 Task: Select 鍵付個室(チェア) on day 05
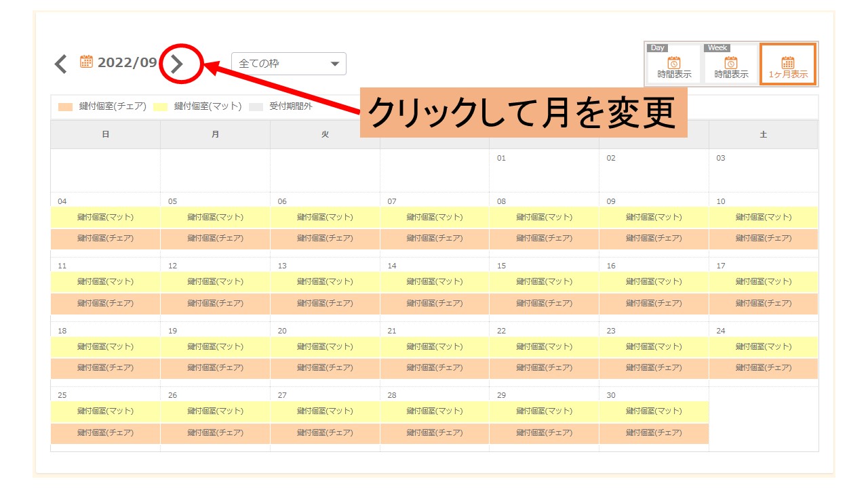point(216,239)
